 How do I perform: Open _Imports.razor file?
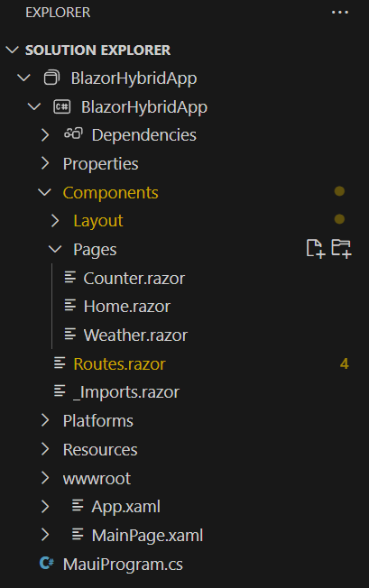[x=126, y=392]
